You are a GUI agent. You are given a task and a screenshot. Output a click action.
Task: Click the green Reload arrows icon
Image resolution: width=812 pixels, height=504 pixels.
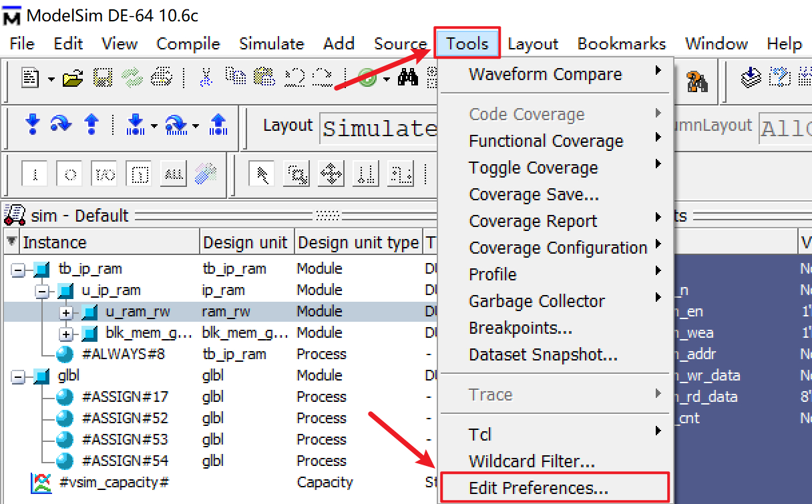(x=132, y=78)
